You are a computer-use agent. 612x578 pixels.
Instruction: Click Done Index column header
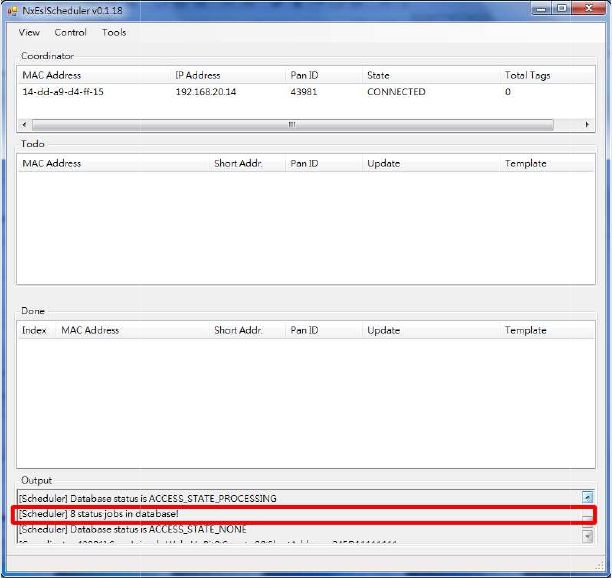tap(37, 330)
